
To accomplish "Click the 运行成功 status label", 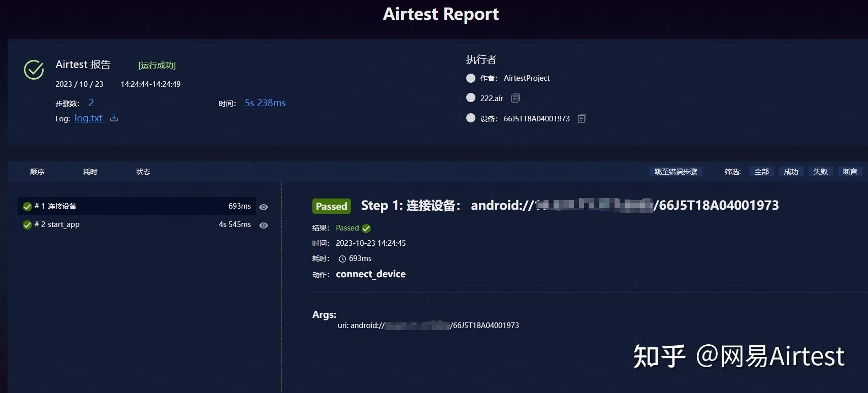I will pyautogui.click(x=157, y=65).
